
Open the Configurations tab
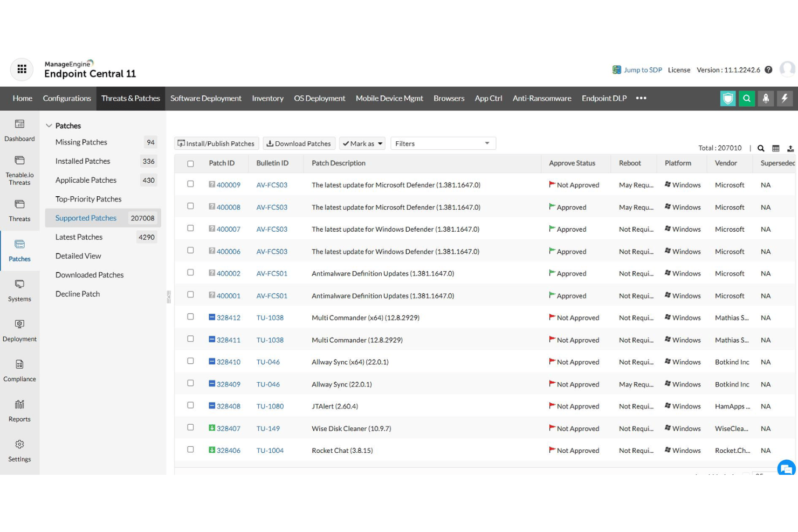67,98
